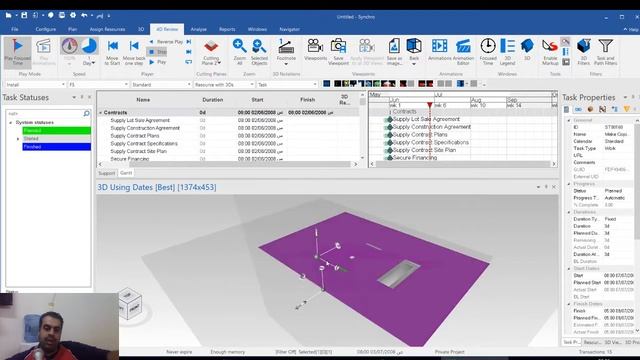Click the Save icon in quick access toolbar
The height and width of the screenshot is (360, 640).
coord(24,15)
